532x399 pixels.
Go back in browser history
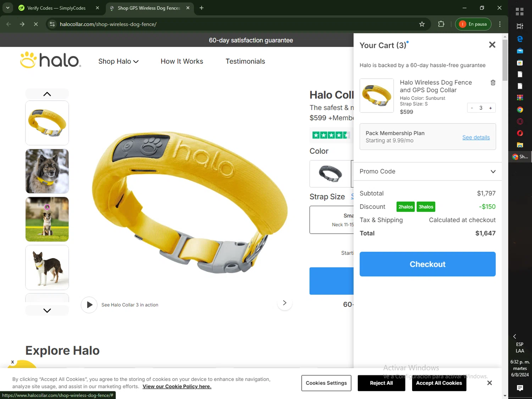click(x=9, y=24)
